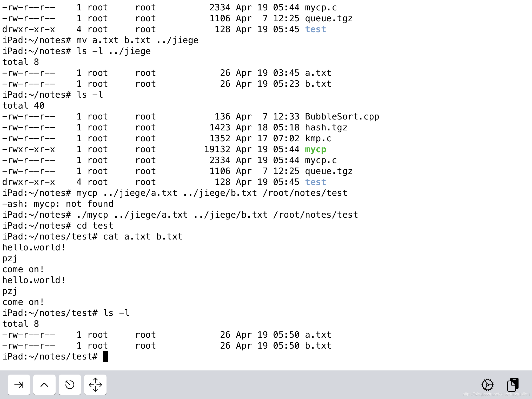The height and width of the screenshot is (399, 532).
Task: Click the '19132' file size value
Action: 217,149
